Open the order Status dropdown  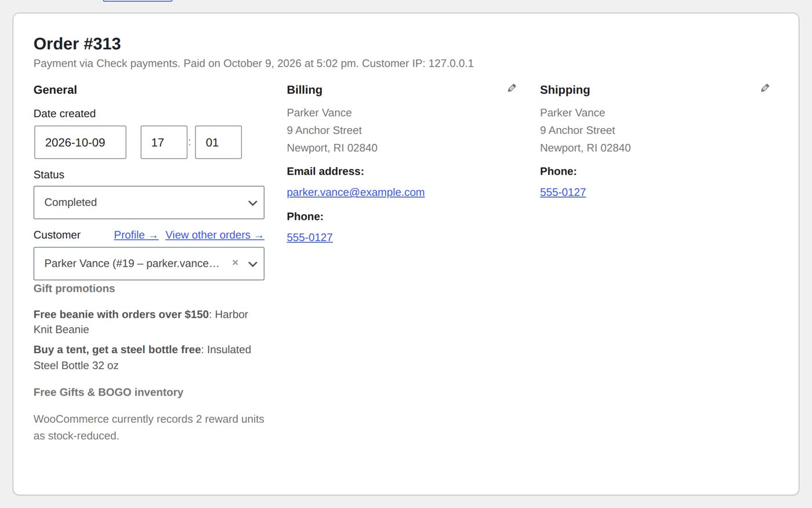pos(149,202)
